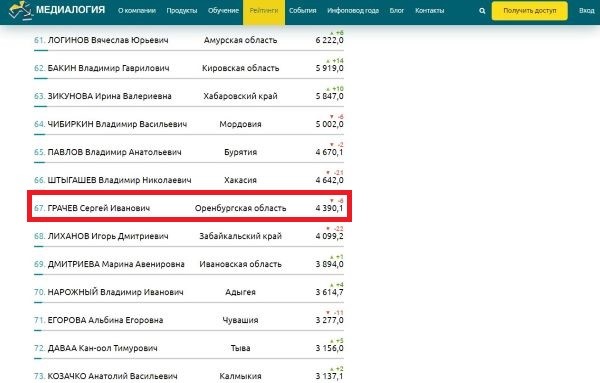Go to the Блог page
600x383 pixels.
397,11
